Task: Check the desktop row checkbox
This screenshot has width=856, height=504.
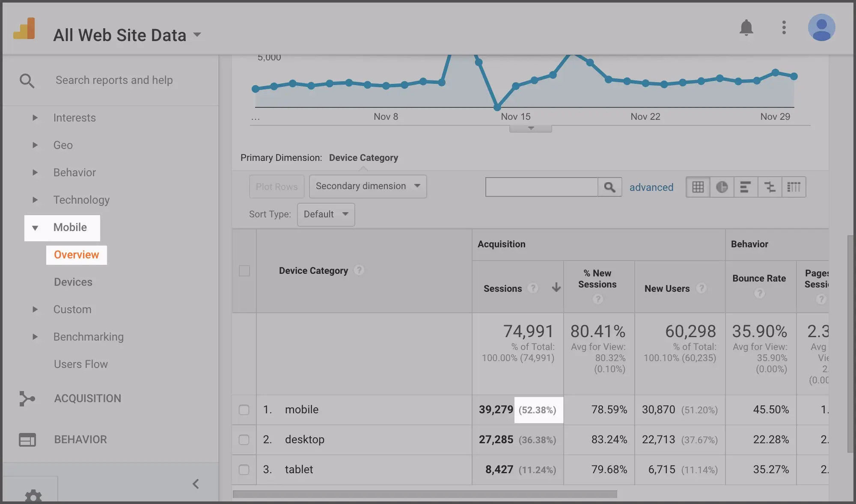Action: (244, 439)
